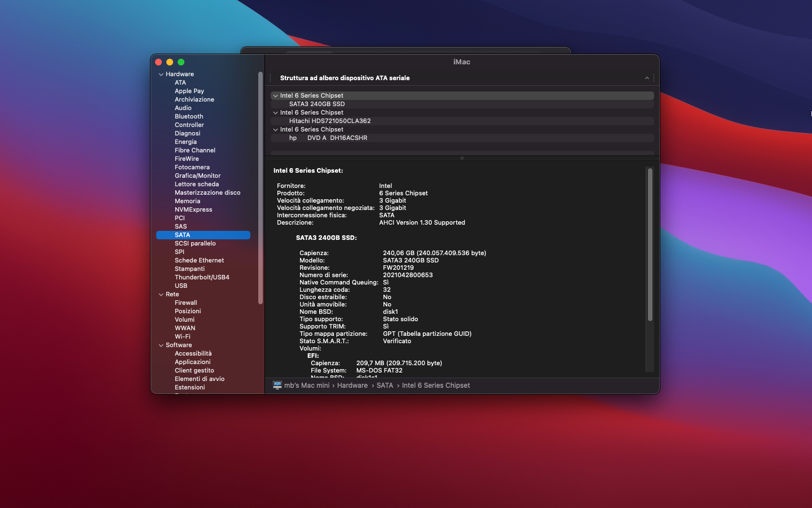Select Fotocamera in the sidebar
This screenshot has height=508, width=812.
click(192, 167)
